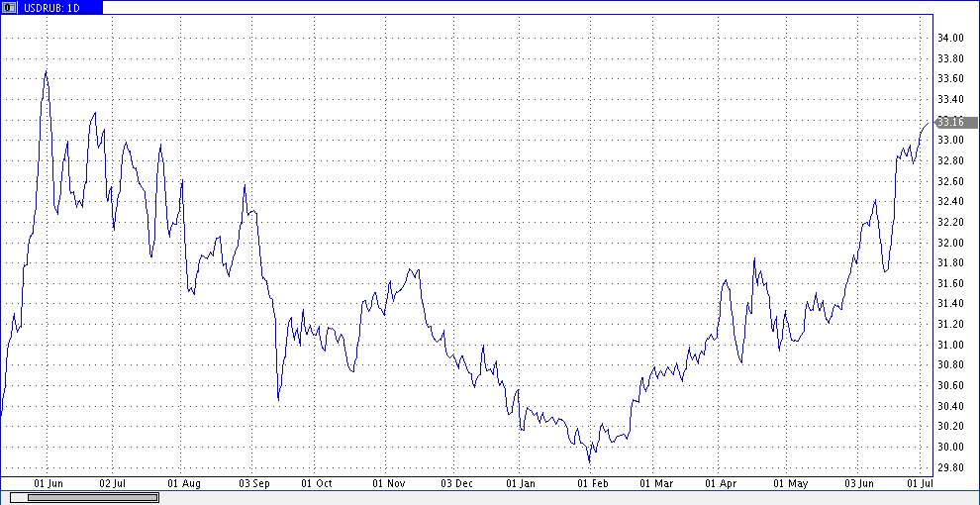
Task: Click the 01 Aug date label
Action: coord(184,484)
